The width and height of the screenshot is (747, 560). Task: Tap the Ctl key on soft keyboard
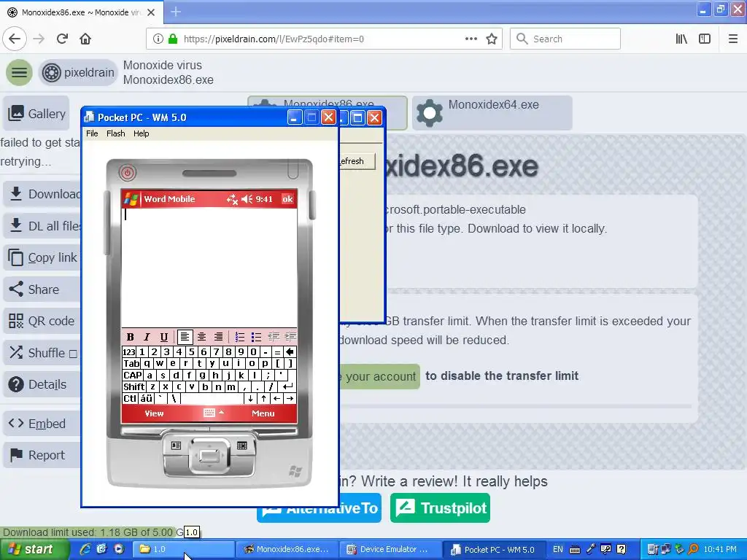[130, 399]
